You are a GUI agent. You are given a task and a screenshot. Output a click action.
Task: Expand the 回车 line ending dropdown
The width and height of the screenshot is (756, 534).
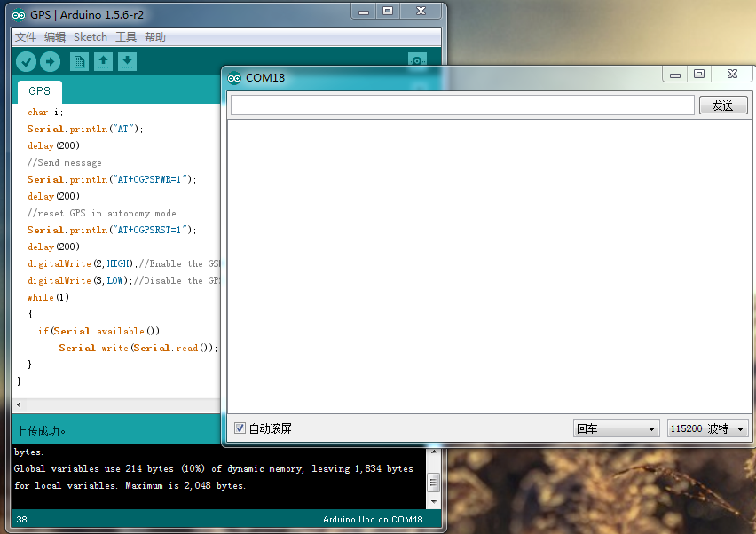pyautogui.click(x=616, y=428)
